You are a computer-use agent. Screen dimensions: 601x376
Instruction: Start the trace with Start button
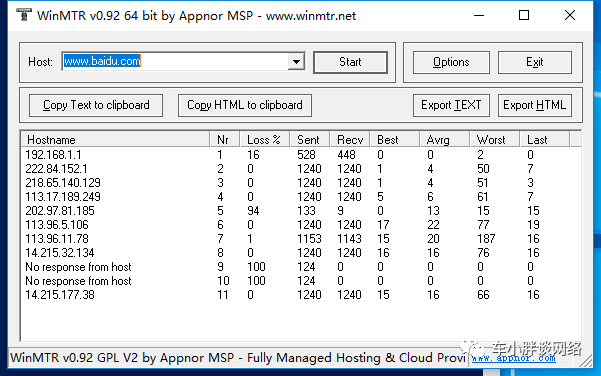[x=350, y=62]
